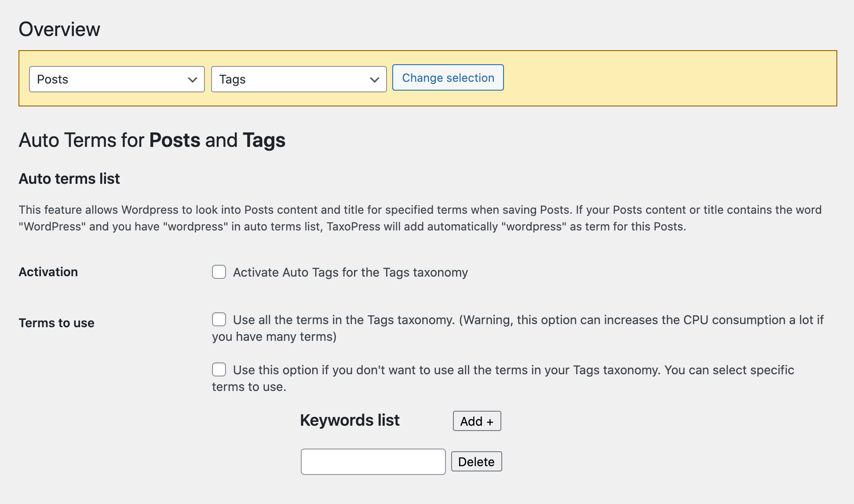The height and width of the screenshot is (504, 854).
Task: Click the Terms to use label
Action: [56, 323]
